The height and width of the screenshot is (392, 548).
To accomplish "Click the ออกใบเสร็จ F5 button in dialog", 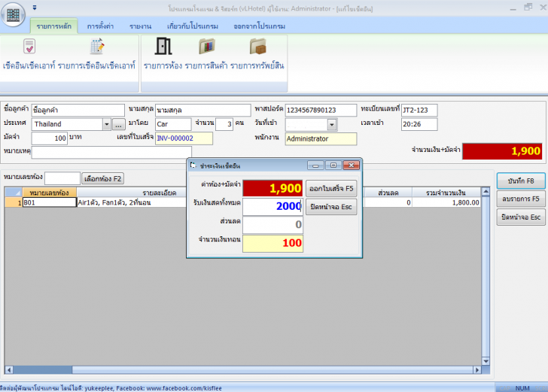I will tap(331, 189).
